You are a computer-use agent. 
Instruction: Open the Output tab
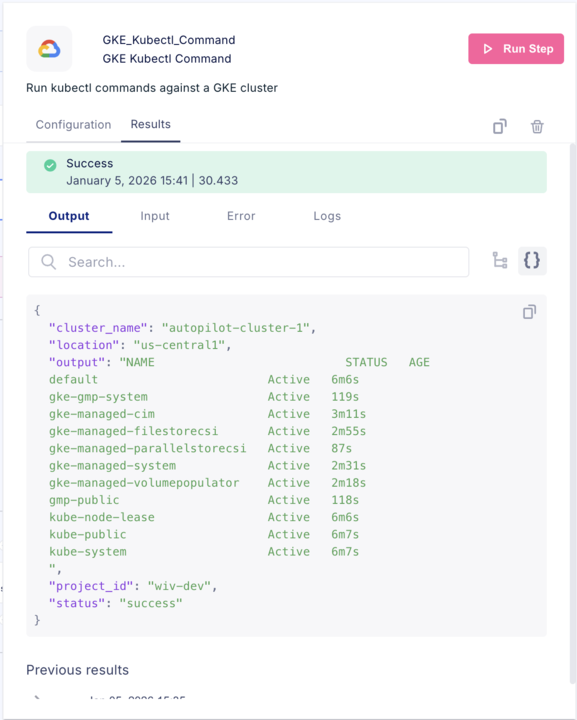point(69,216)
